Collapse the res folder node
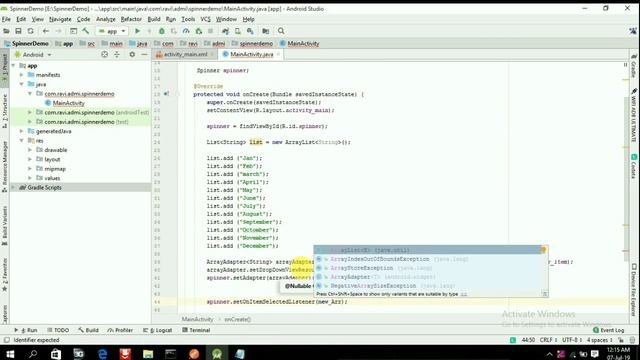The width and height of the screenshot is (640, 360). (22, 141)
